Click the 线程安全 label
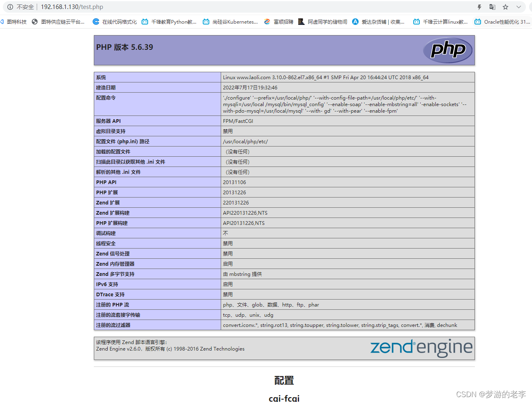Screen dimensions: 532x402 click(106, 243)
